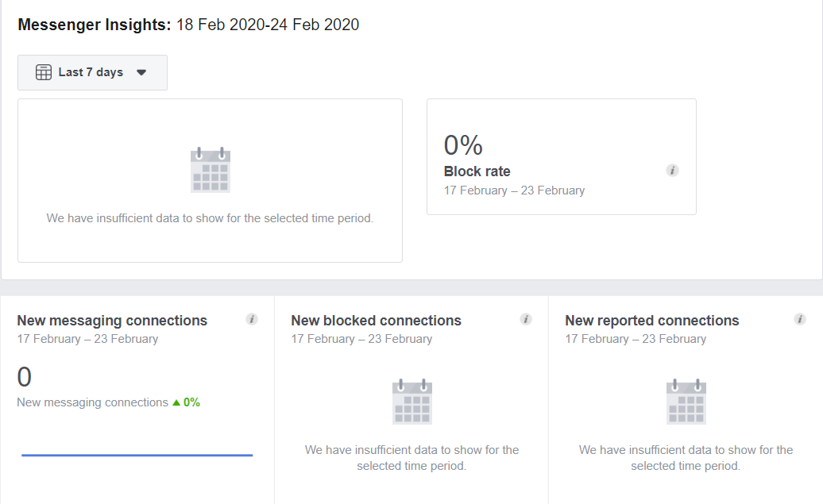This screenshot has height=504, width=823.
Task: Expand the date picker using its caret arrow
Action: [x=141, y=71]
